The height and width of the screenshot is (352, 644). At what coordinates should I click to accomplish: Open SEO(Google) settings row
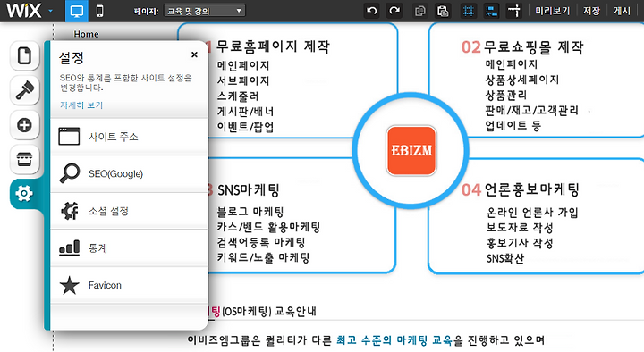[x=129, y=173]
